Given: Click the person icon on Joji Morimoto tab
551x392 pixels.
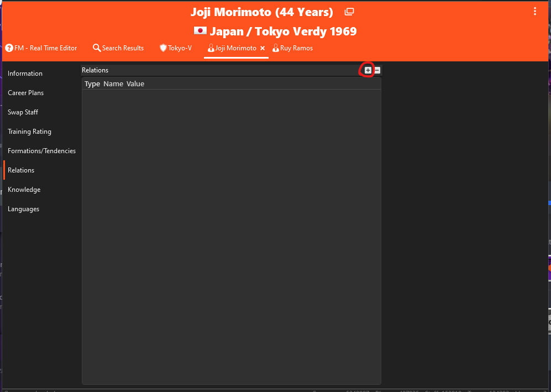Looking at the screenshot, I should pos(211,48).
